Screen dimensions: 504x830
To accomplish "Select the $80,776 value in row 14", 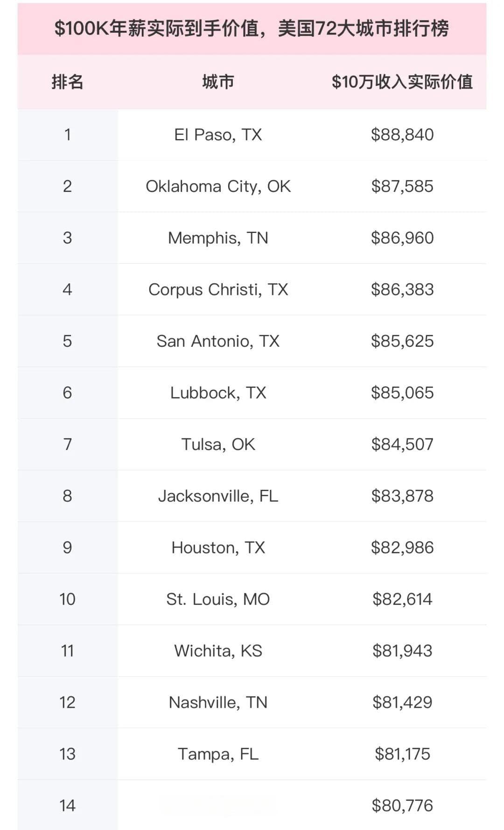I will click(402, 806).
